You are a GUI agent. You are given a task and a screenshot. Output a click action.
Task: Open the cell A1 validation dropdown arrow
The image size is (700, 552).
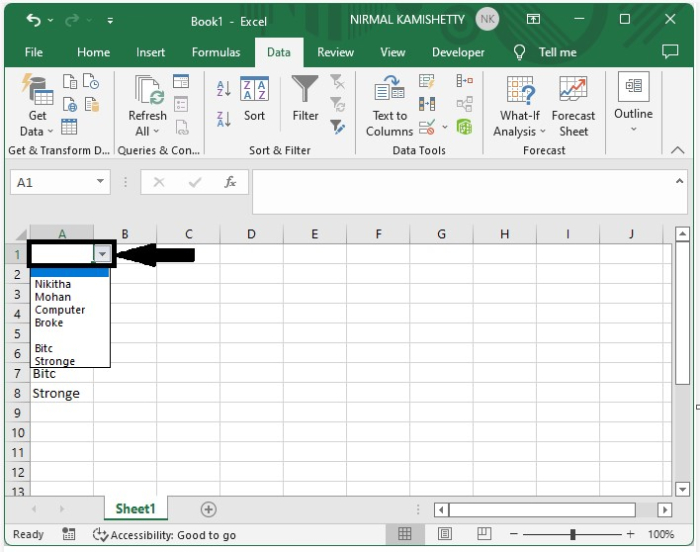pos(102,254)
